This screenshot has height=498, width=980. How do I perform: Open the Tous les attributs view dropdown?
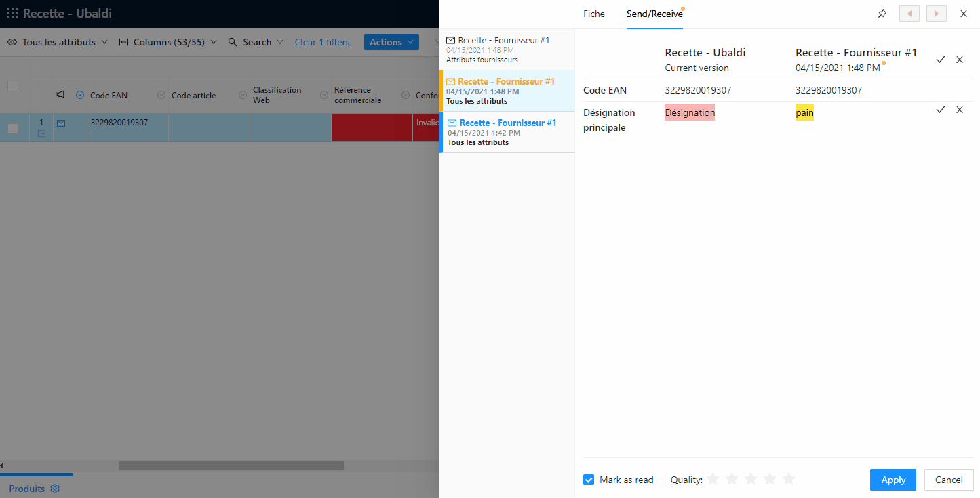[58, 42]
